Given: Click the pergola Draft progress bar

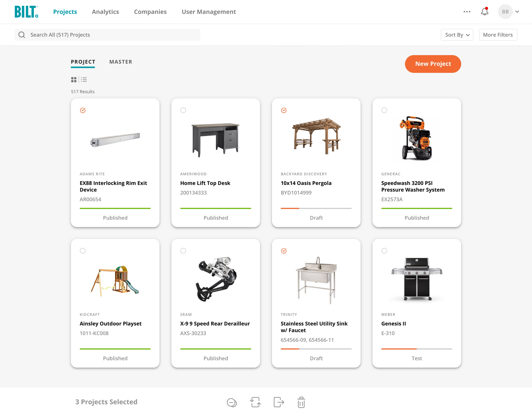Looking at the screenshot, I should coord(316,208).
